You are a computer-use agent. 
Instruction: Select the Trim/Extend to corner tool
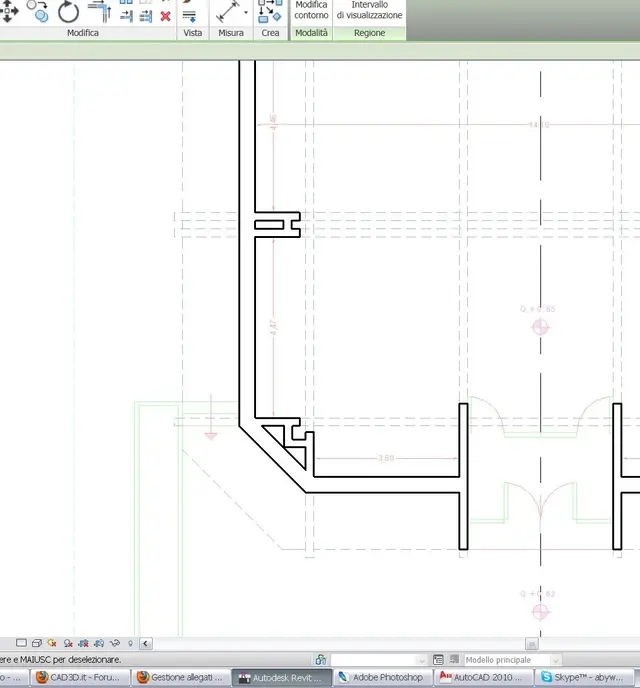tap(100, 12)
